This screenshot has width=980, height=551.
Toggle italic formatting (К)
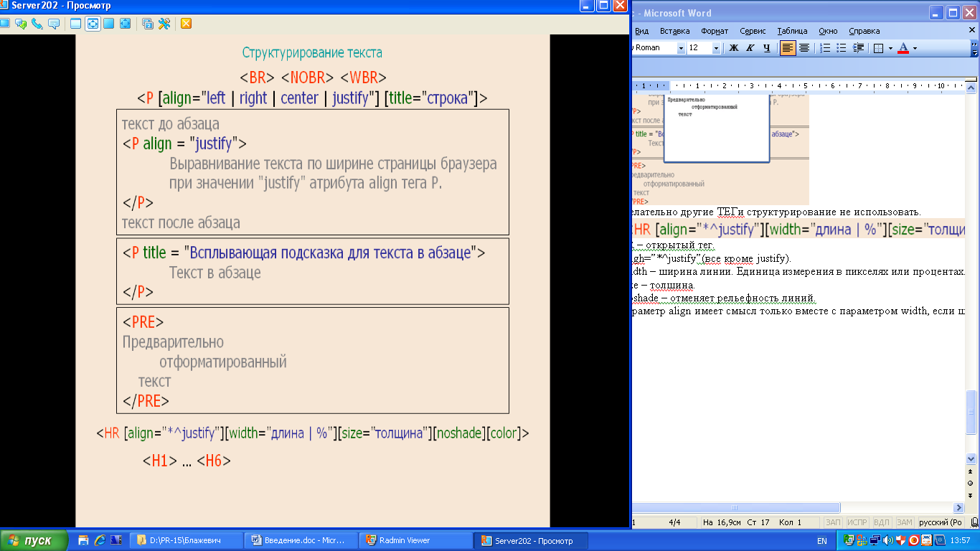[750, 48]
